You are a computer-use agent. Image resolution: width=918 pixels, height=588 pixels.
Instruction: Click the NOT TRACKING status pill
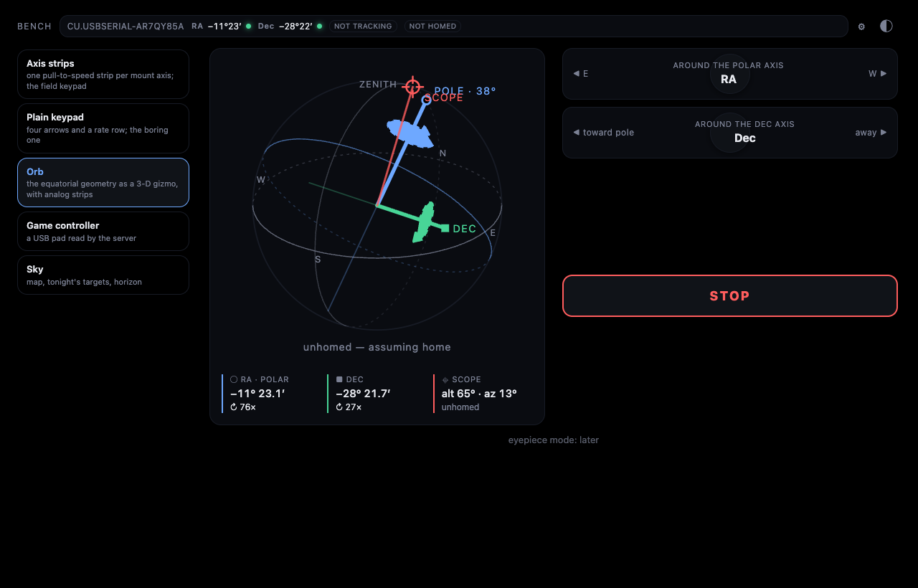tap(363, 27)
